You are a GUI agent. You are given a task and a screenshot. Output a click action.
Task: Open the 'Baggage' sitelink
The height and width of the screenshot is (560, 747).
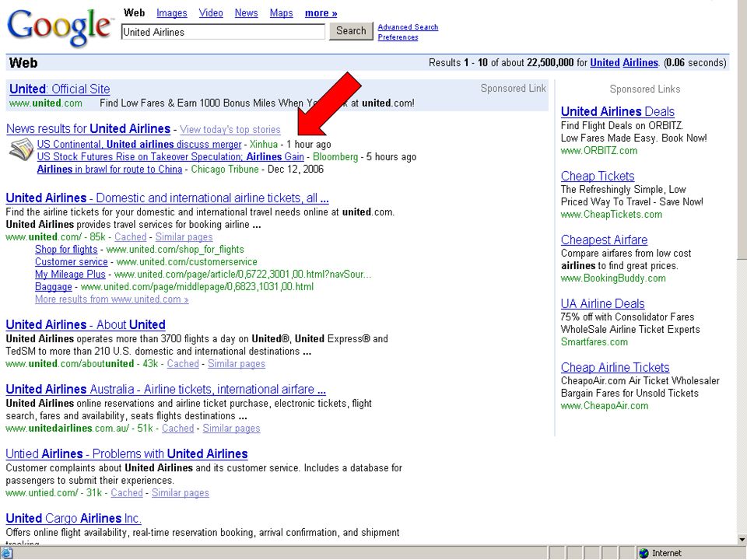click(54, 287)
